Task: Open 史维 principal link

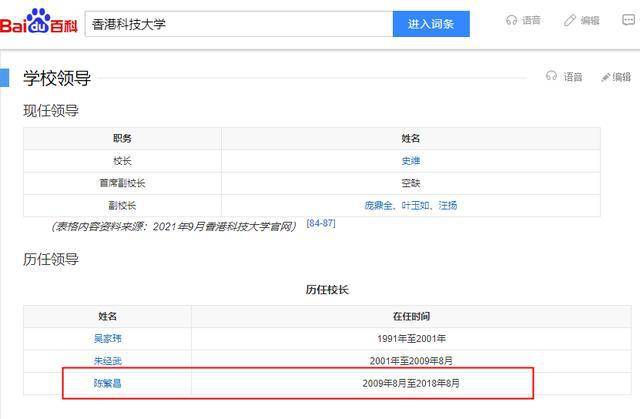Action: pyautogui.click(x=411, y=161)
